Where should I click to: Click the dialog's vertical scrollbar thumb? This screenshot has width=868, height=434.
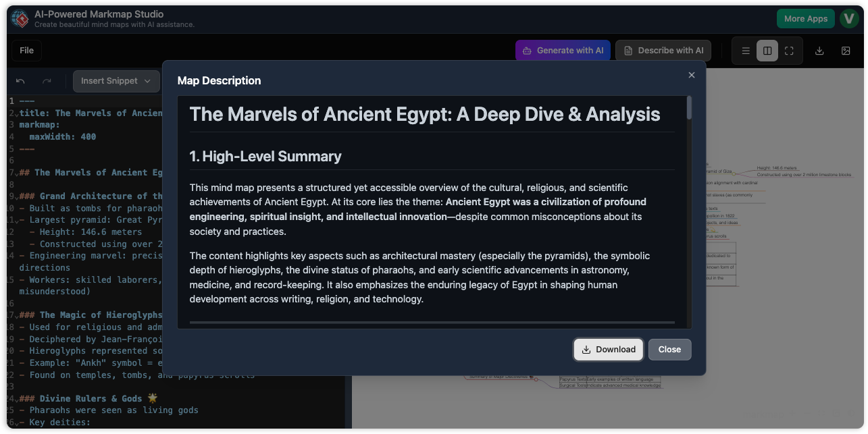click(x=688, y=108)
